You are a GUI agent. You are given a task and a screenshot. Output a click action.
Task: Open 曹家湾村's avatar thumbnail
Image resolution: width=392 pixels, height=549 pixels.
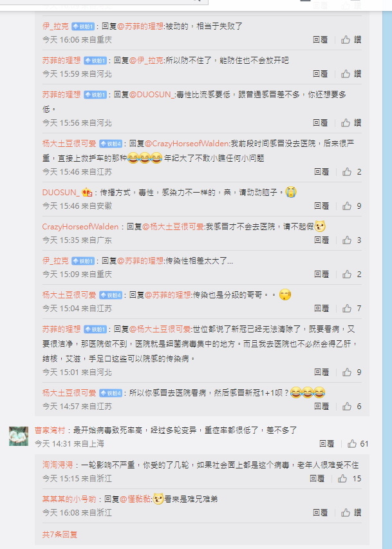19,436
